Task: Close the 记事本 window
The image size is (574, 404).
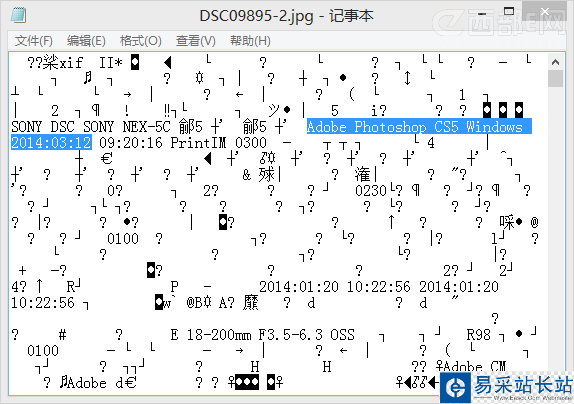Action: (545, 12)
